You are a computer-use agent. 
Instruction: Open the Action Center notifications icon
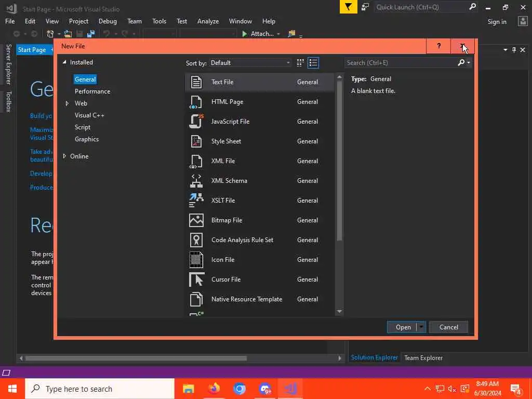516,389
